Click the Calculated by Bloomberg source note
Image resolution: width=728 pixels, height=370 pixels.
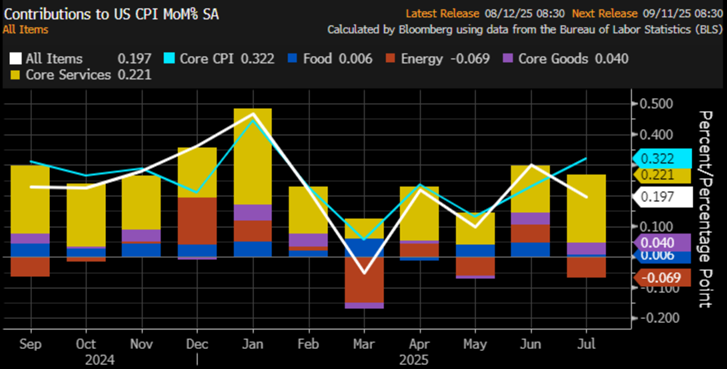pyautogui.click(x=525, y=30)
